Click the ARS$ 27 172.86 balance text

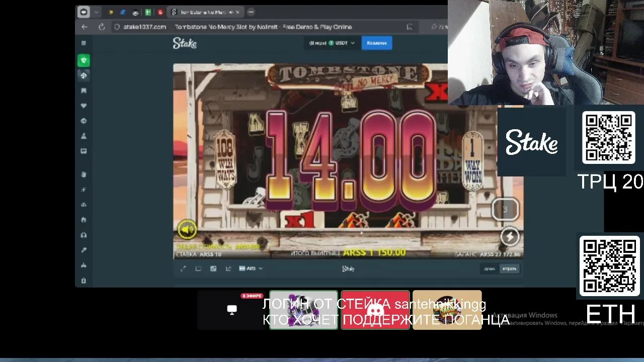tap(500, 254)
